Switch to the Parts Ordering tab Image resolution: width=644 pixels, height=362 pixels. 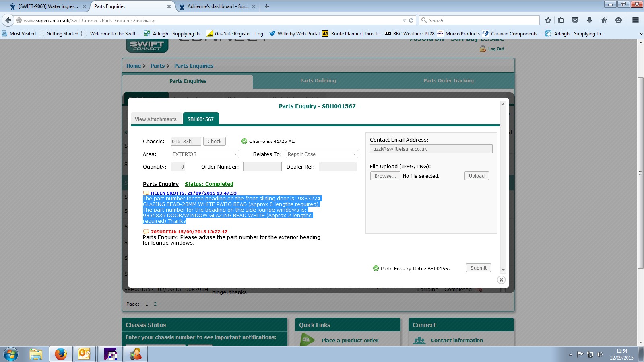(x=318, y=81)
